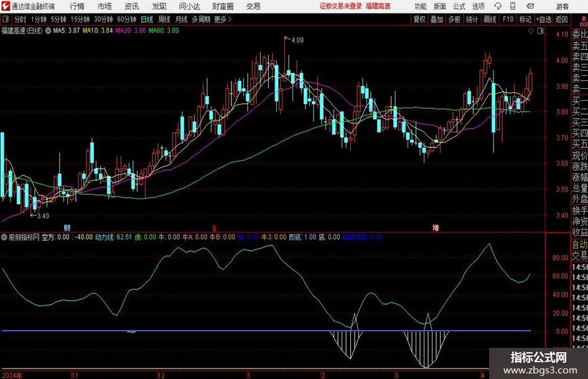588x379 pixels.
Task: Open the 问小达 menu
Action: pyautogui.click(x=189, y=6)
